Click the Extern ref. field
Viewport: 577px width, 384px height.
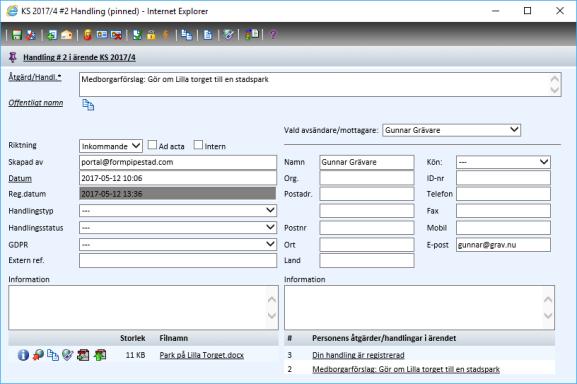(x=178, y=260)
